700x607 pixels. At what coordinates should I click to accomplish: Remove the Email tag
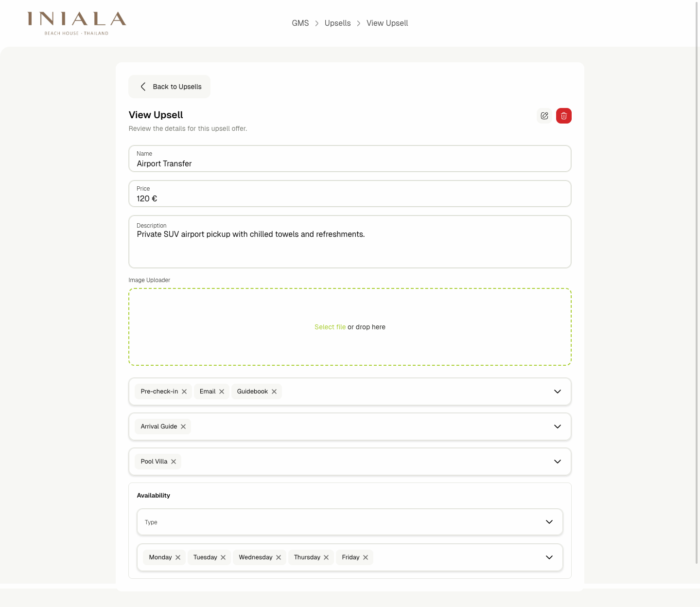click(x=222, y=391)
